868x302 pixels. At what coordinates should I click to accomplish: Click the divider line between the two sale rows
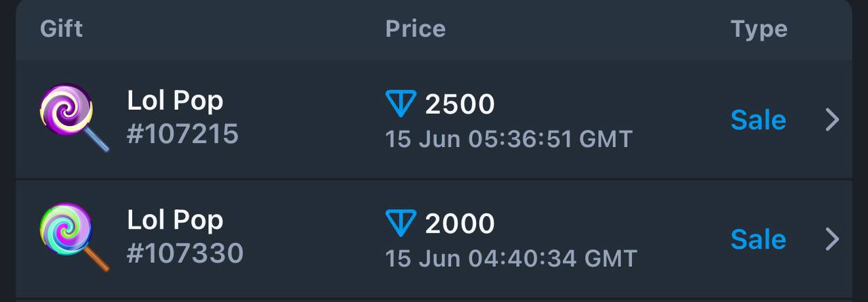tap(434, 179)
